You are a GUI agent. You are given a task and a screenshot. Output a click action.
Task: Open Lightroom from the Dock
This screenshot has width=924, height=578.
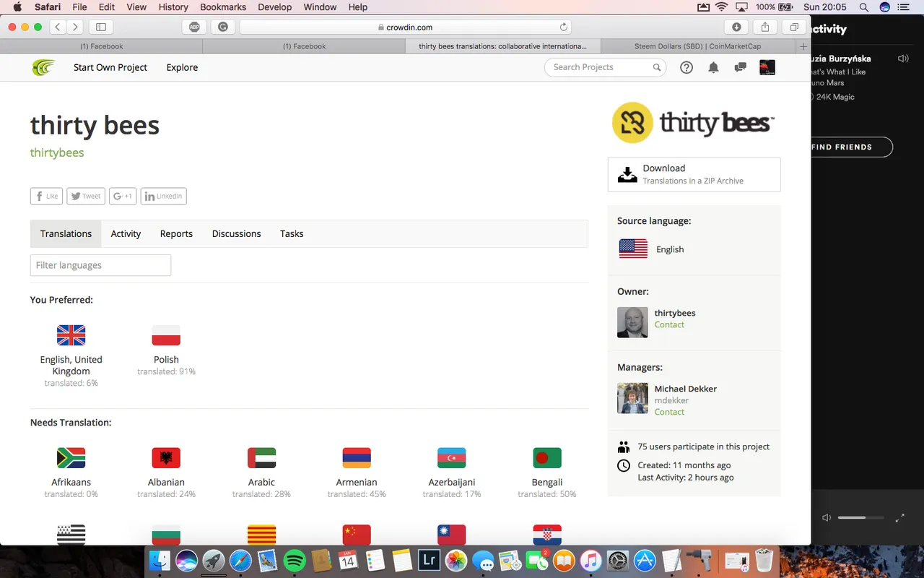point(430,560)
